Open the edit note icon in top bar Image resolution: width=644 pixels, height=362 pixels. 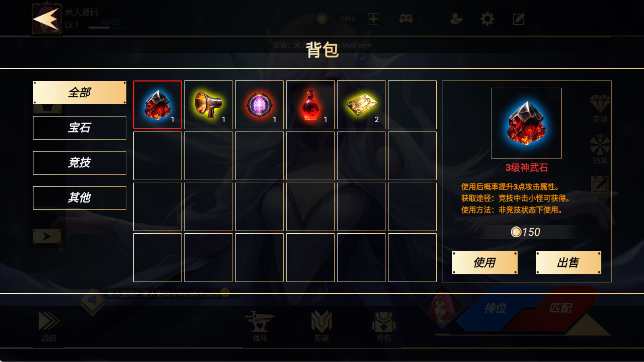click(x=518, y=19)
